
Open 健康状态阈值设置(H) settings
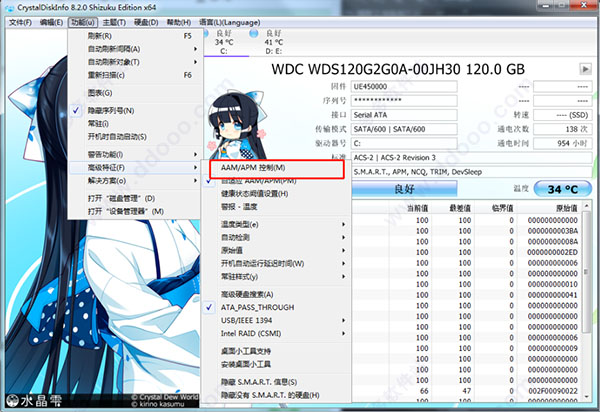coord(276,194)
